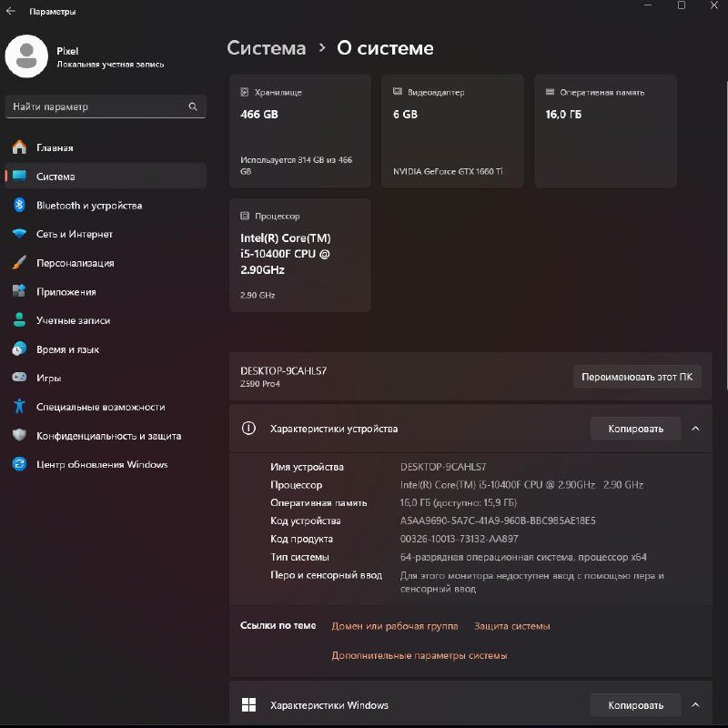
Task: Collapse the Характеристики устройства section
Action: coord(696,428)
